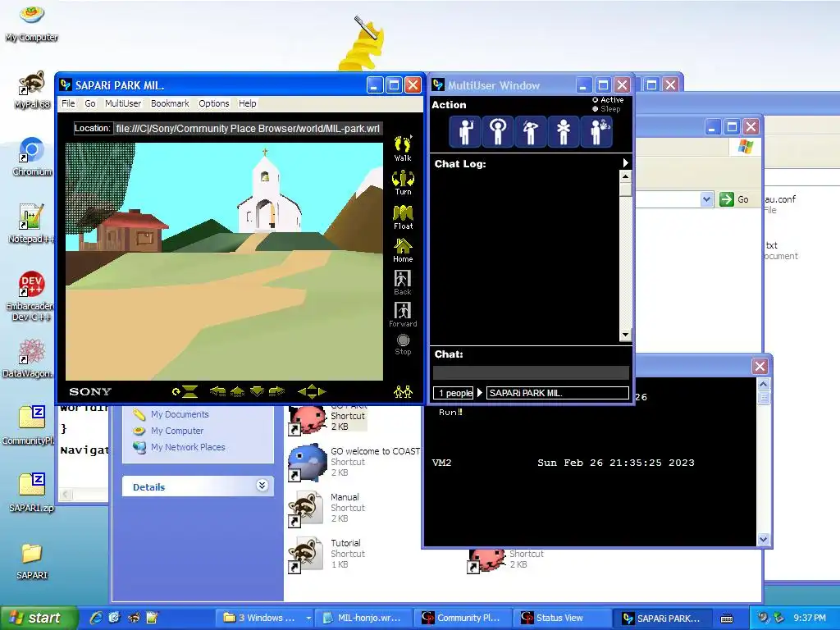The height and width of the screenshot is (630, 840).
Task: Open the SAPARI folder on desktop
Action: tap(32, 560)
